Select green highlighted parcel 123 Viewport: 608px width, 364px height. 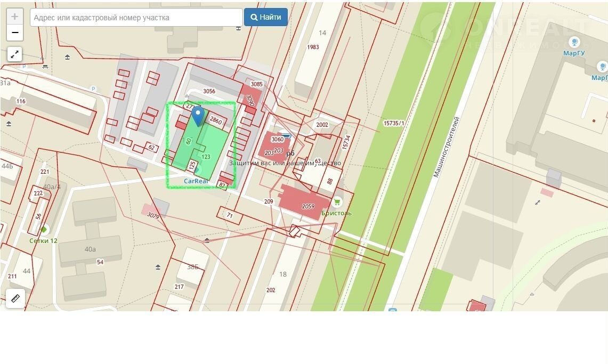pos(206,157)
